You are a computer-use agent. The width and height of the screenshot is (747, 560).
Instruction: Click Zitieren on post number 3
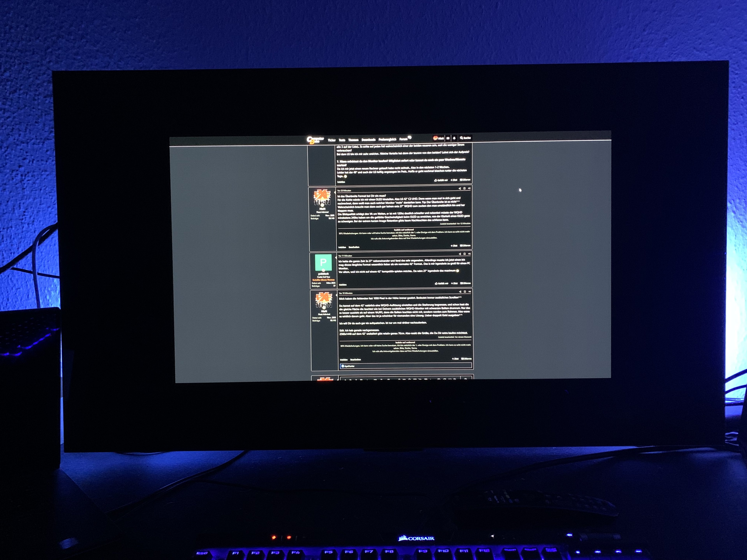[466, 283]
